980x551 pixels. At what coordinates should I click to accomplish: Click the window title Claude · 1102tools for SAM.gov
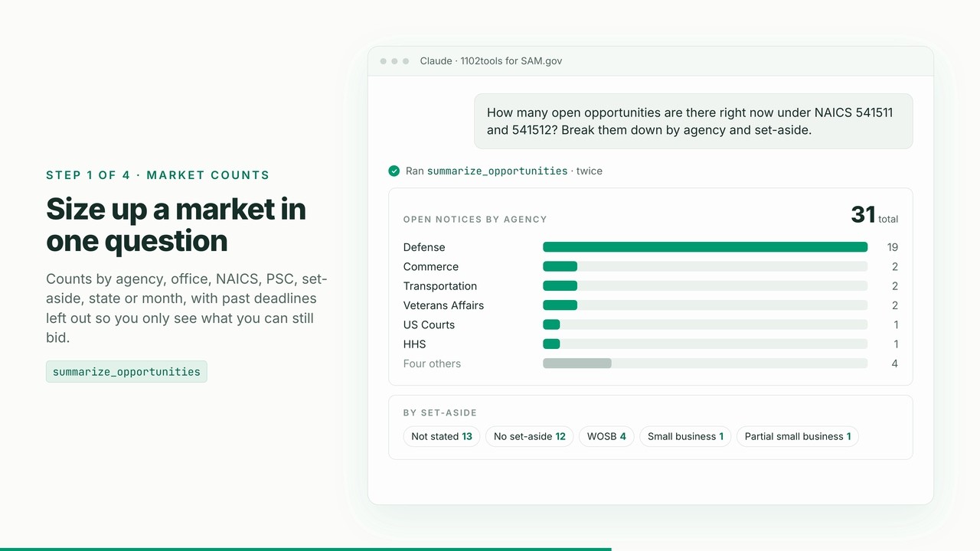click(491, 60)
